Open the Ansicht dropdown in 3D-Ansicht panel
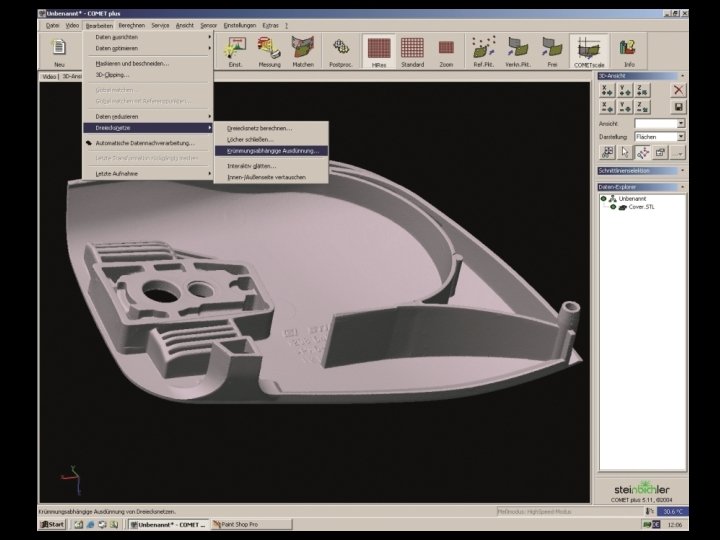The height and width of the screenshot is (540, 720). pyautogui.click(x=681, y=124)
